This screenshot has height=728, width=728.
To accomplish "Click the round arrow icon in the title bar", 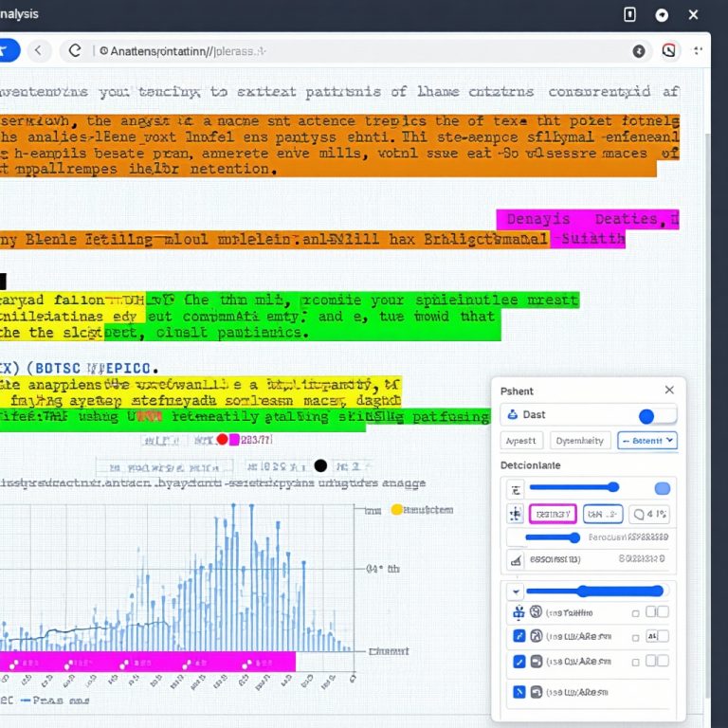I will pos(662,15).
